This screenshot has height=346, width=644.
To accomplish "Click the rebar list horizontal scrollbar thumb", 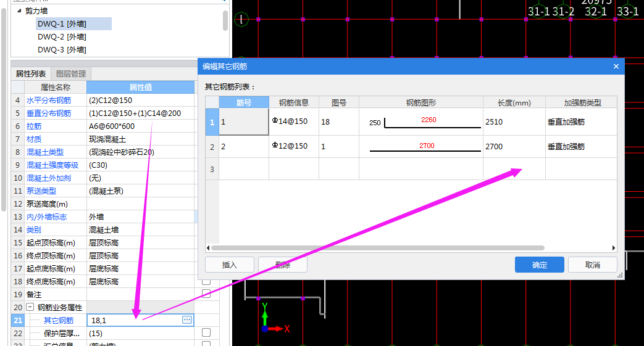I will [377, 248].
